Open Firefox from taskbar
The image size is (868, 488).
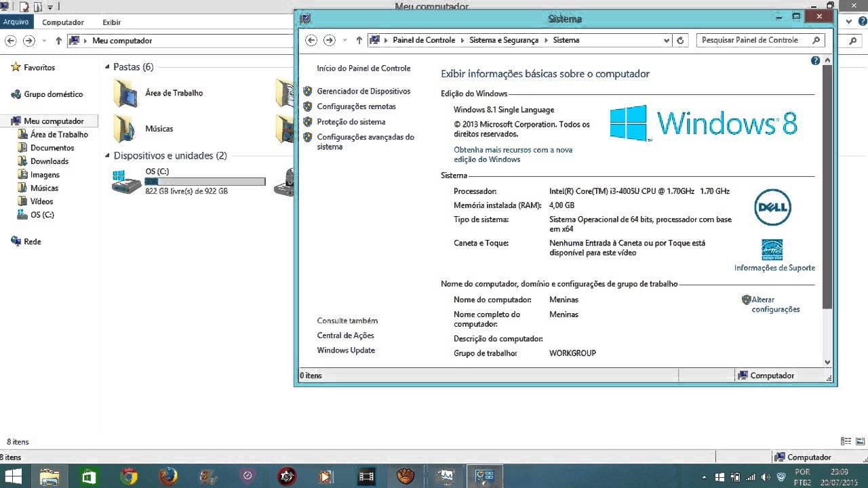pos(168,476)
